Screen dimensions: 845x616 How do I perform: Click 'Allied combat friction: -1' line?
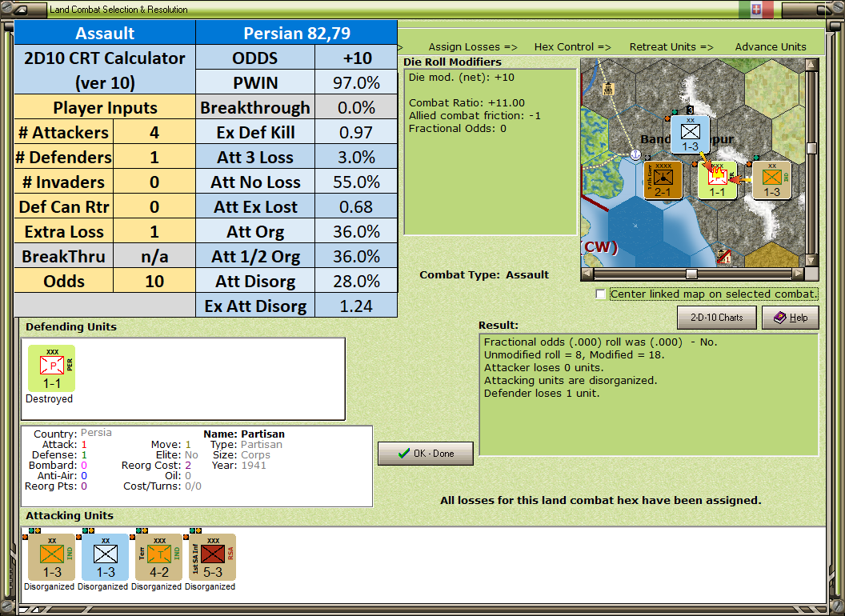click(475, 116)
